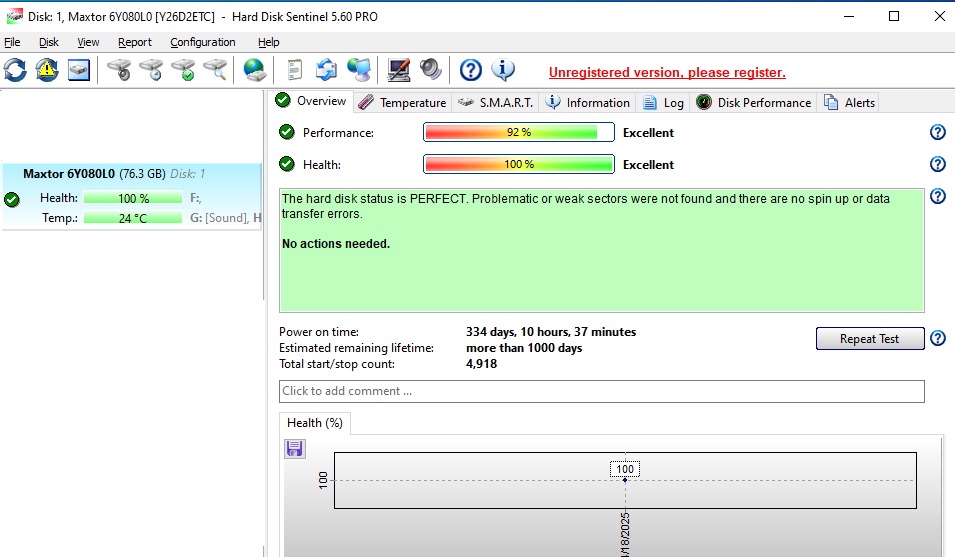Viewport: 955px width, 557px height.
Task: Click the application icon in title bar
Action: 14,16
